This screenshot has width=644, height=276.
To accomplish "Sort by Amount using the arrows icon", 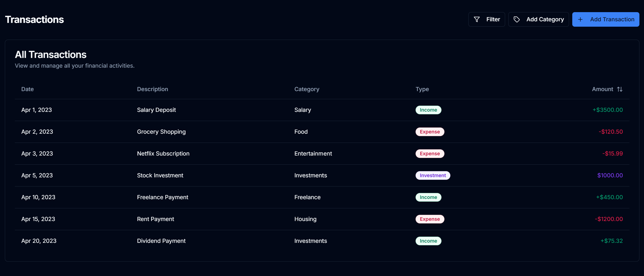I will pyautogui.click(x=620, y=89).
